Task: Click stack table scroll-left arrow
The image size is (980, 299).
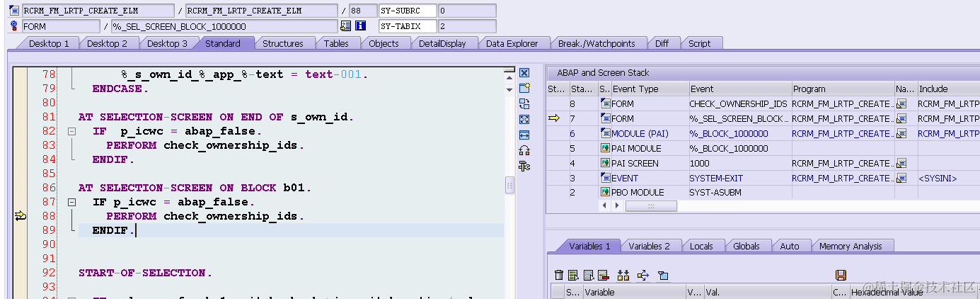Action: (604, 205)
